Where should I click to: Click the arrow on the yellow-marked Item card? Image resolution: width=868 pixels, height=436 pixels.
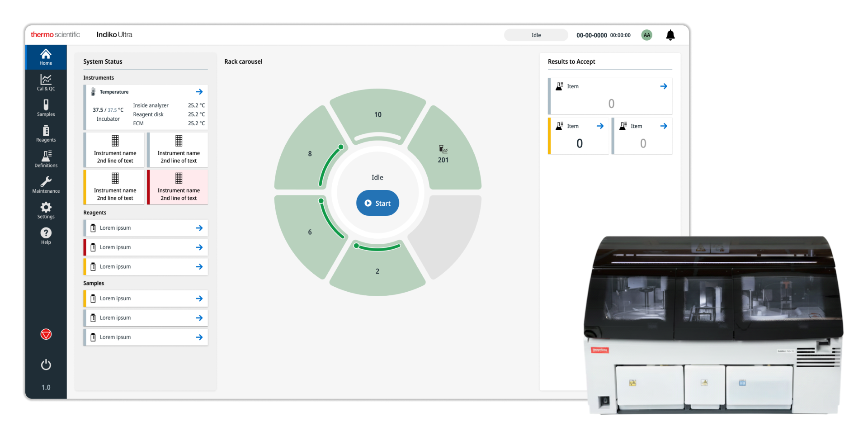[x=600, y=126]
